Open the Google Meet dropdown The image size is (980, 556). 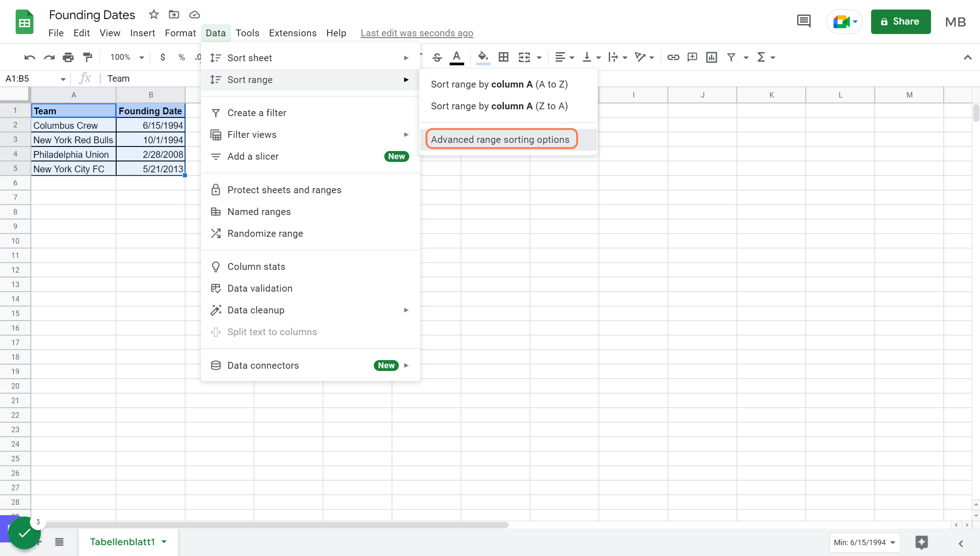coord(855,22)
